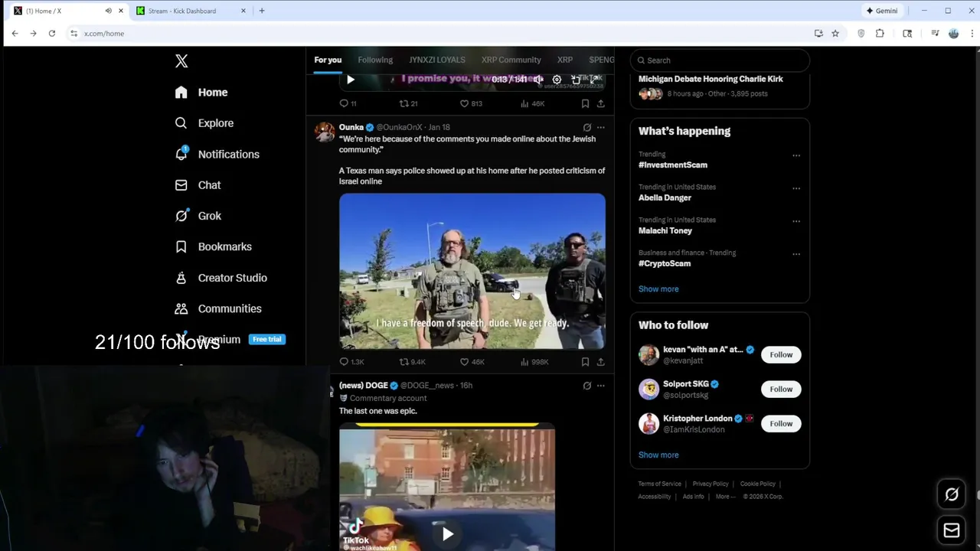Open more options for Malachi Toney trend

[796, 221]
